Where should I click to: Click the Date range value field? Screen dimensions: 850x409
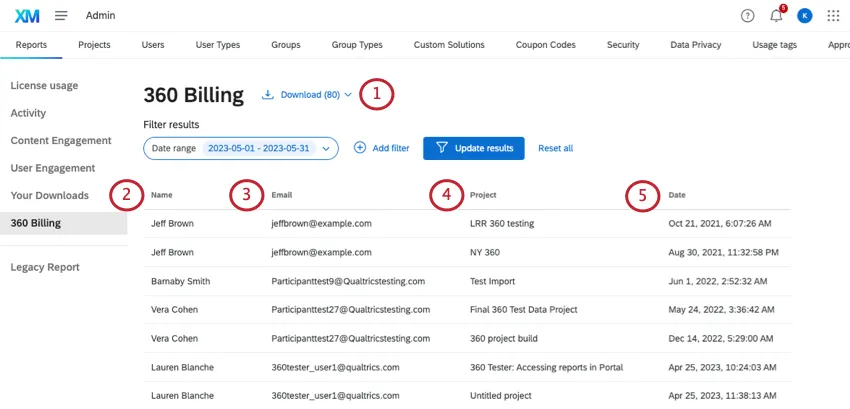259,148
